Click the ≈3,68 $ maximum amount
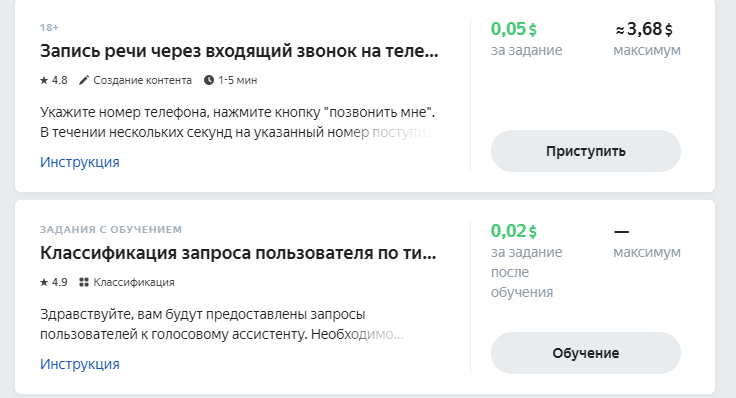 [x=644, y=29]
